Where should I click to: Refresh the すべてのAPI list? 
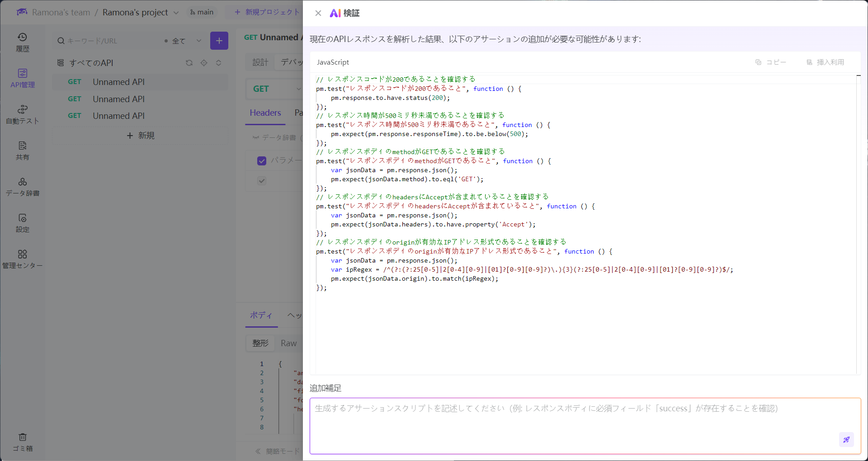point(189,63)
